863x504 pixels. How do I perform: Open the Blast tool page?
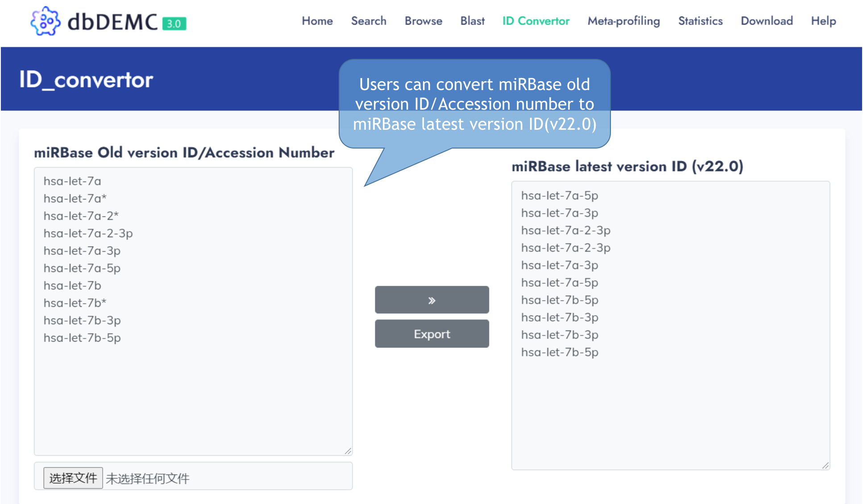click(473, 21)
